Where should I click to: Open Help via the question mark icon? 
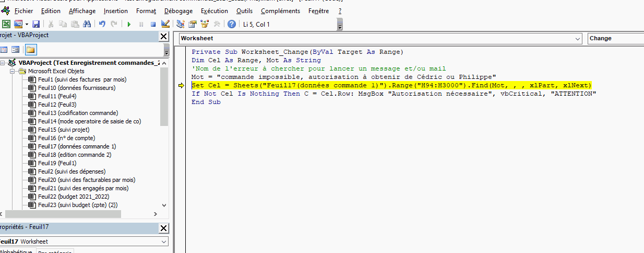[x=231, y=24]
